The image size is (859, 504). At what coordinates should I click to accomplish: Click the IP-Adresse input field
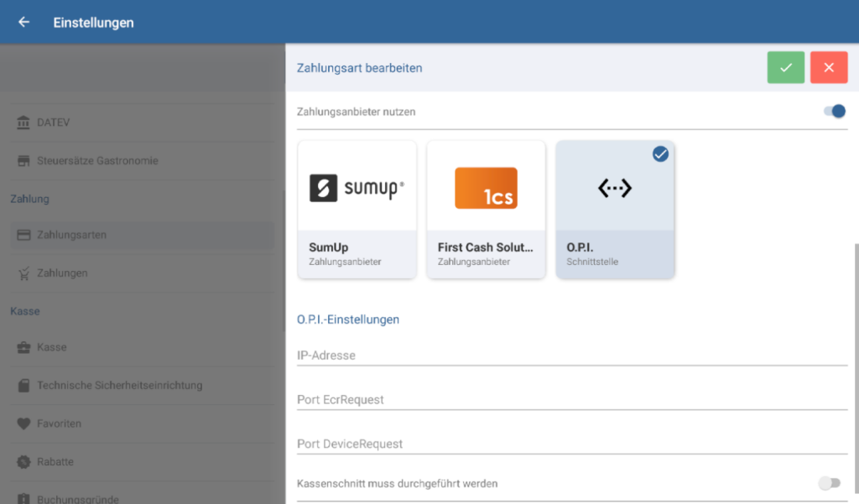[572, 356]
